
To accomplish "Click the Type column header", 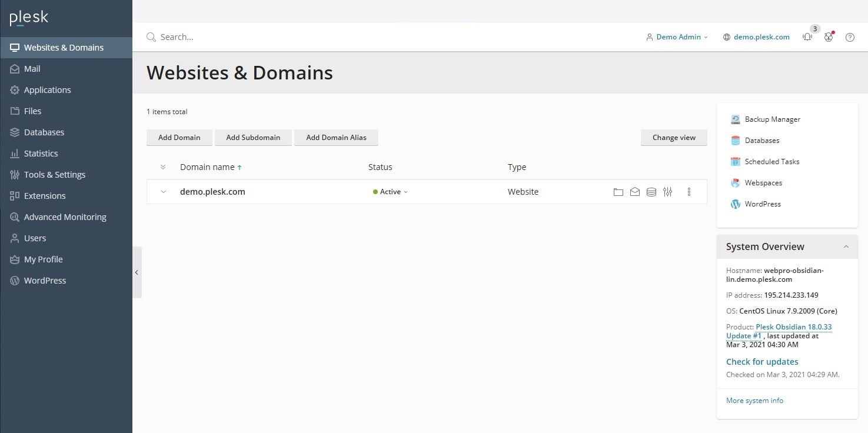I will tap(517, 167).
